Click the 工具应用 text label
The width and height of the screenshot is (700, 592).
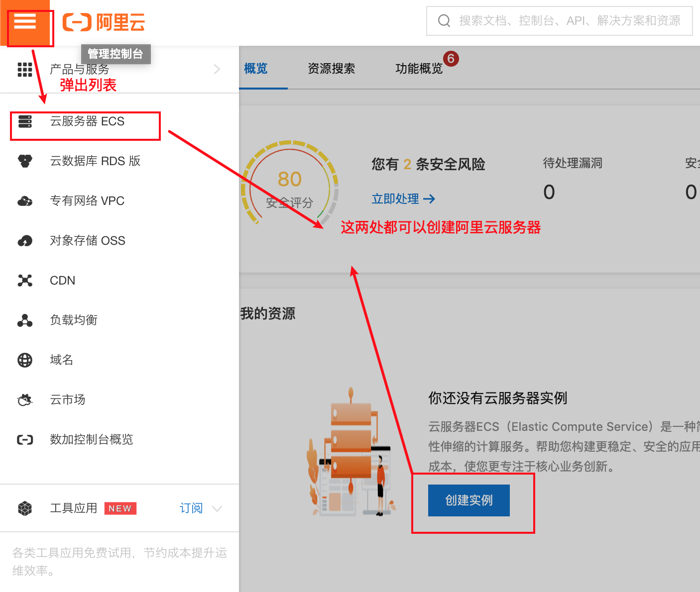[x=74, y=508]
